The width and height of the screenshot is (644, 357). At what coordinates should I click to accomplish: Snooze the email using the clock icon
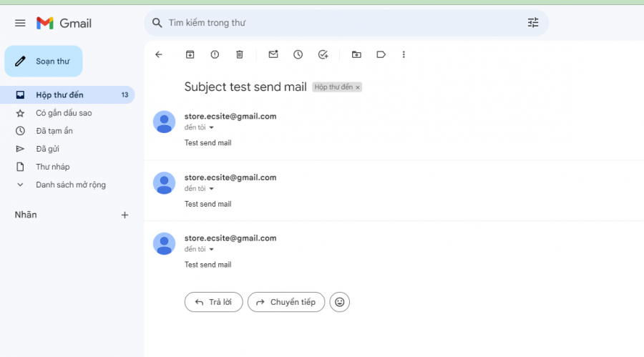tap(298, 54)
